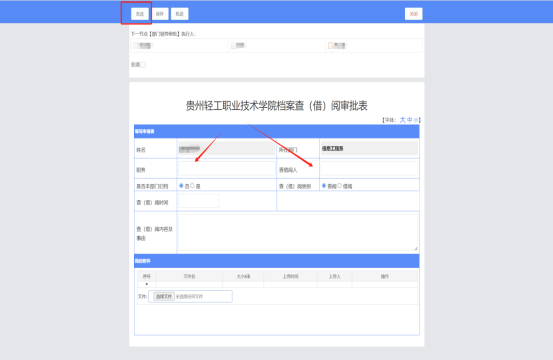Screen dimensions: 553x360
Task: Click the 选择文件 (choose file) button
Action: tap(164, 297)
